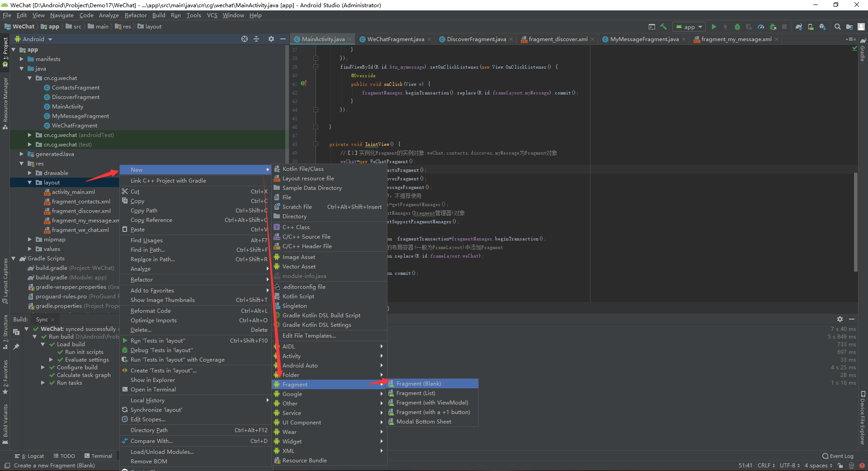Click the Search Everywhere magnifier icon

[837, 27]
